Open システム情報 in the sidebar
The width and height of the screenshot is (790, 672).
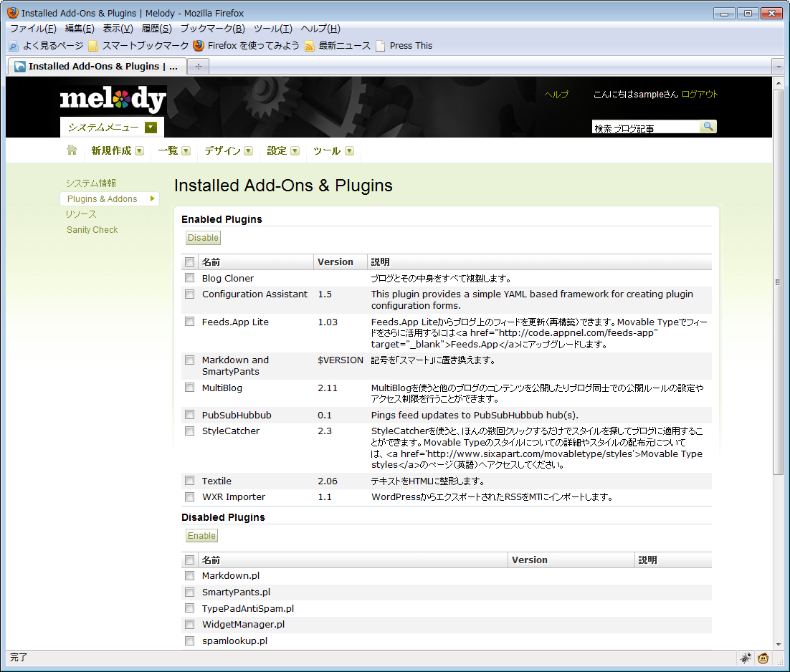coord(91,183)
